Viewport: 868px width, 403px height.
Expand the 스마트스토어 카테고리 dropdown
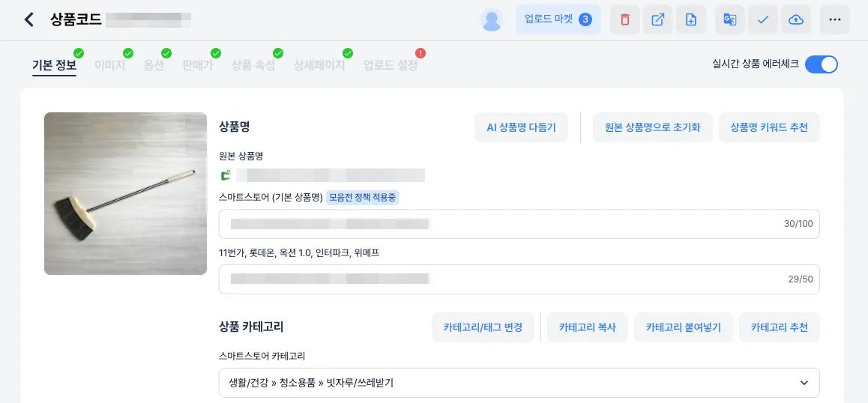(x=519, y=383)
